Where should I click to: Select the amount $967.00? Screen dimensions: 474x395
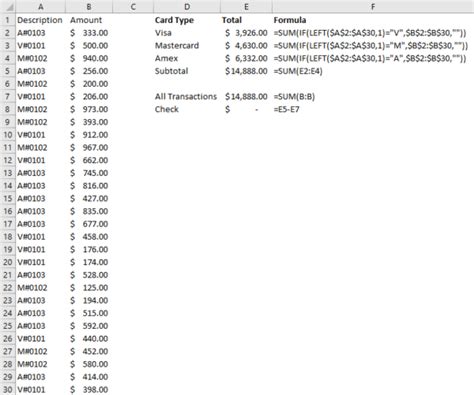coord(89,147)
